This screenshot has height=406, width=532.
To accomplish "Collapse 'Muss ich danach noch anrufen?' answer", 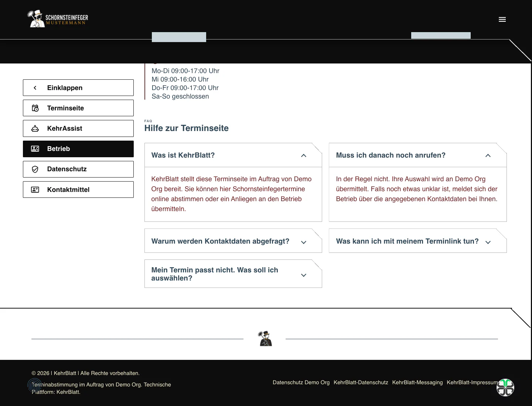I will pos(417,155).
